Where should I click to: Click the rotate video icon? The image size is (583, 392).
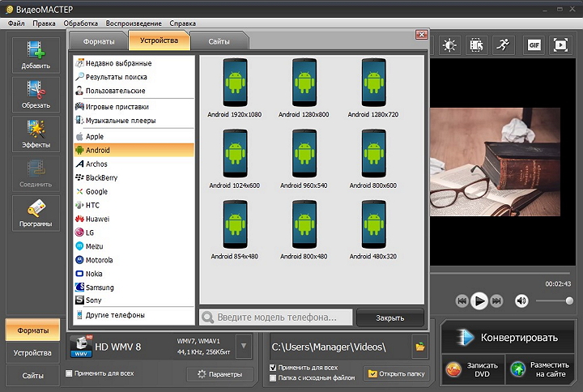tap(476, 45)
